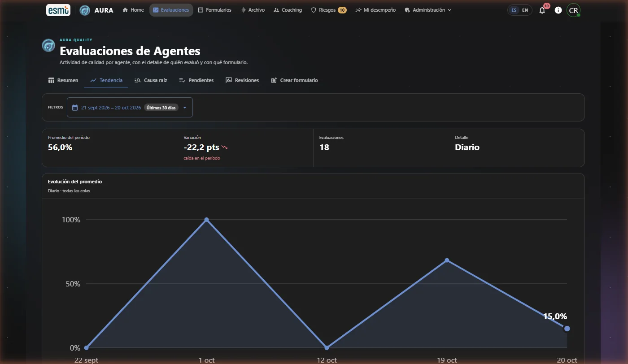Switch to the Resumen tab
Image resolution: width=628 pixels, height=364 pixels.
point(63,80)
